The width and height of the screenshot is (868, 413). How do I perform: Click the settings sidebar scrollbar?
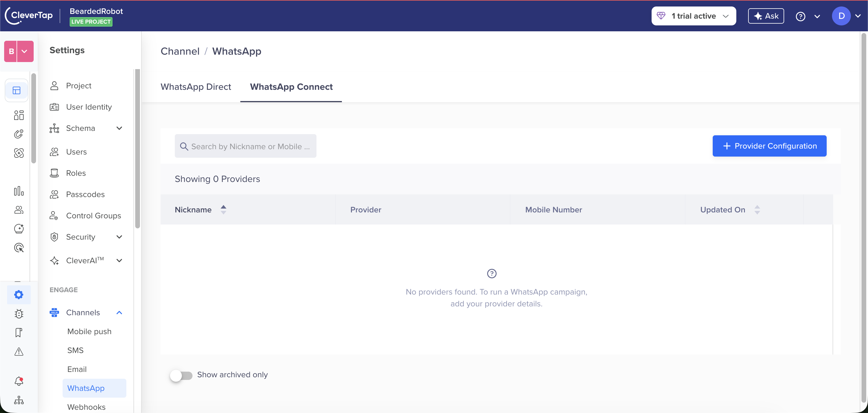click(137, 148)
